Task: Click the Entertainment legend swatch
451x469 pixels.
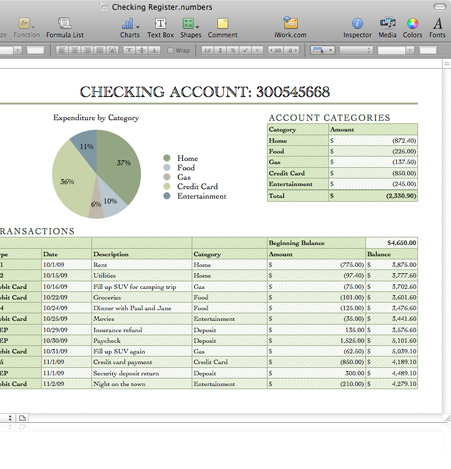Action: 167,196
